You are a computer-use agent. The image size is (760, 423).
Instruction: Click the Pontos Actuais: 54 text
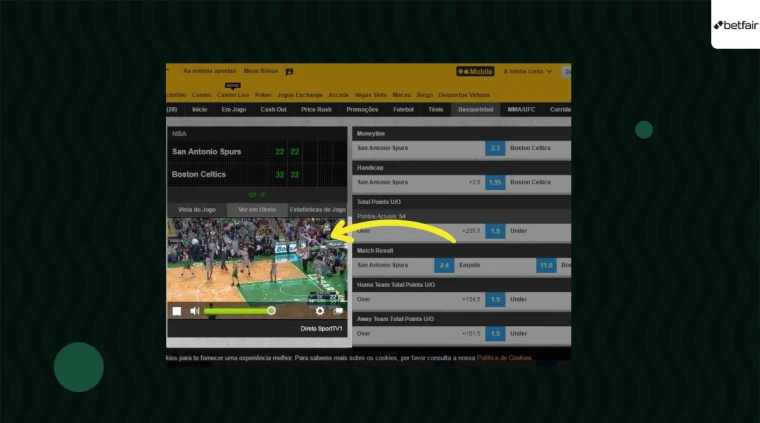click(x=381, y=217)
